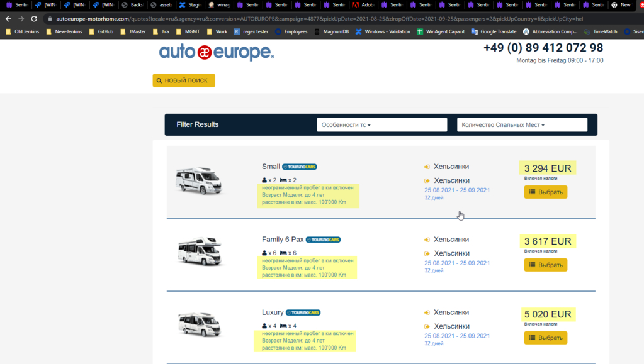The width and height of the screenshot is (644, 364).
Task: Switch to the assets browser tab
Action: 162,5
